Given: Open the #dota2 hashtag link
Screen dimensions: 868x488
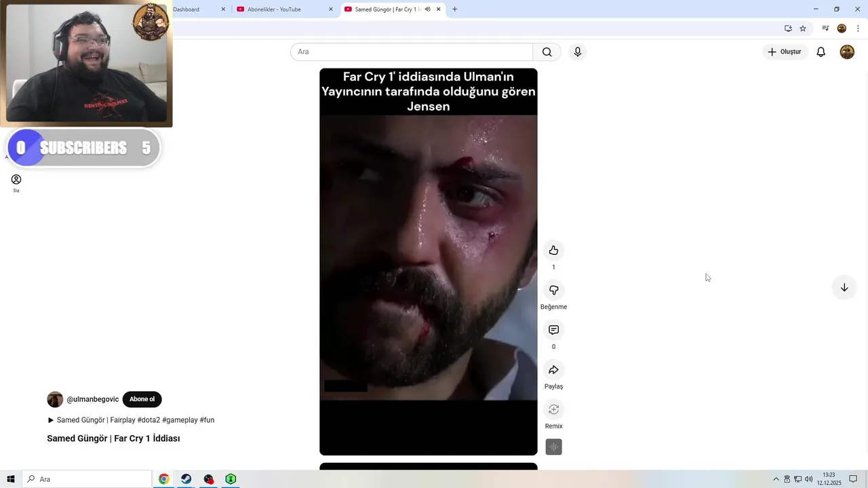Looking at the screenshot, I should click(x=149, y=420).
